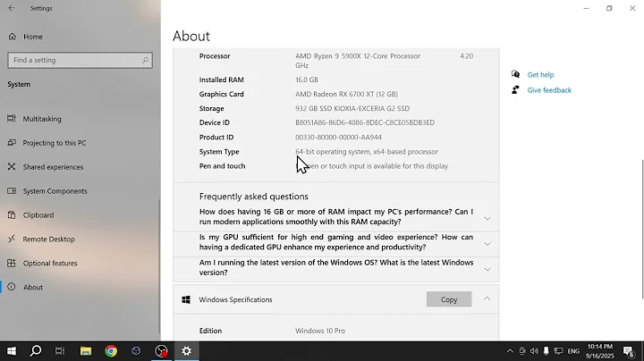Viewport: 644px width, 361px height.
Task: Go to Shared experiences settings
Action: pyautogui.click(x=53, y=167)
